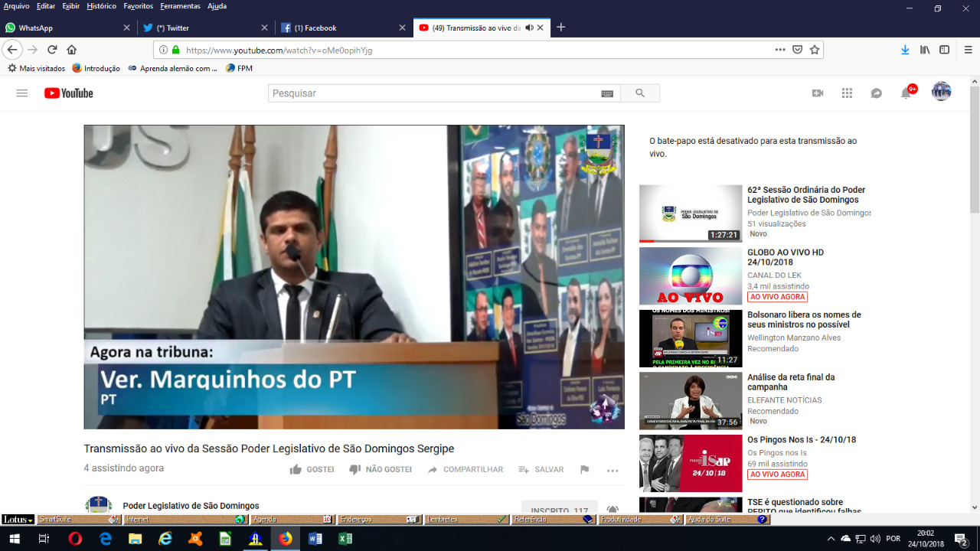Mute the YouTube tab via speaker icon
980x551 pixels.
click(x=529, y=28)
